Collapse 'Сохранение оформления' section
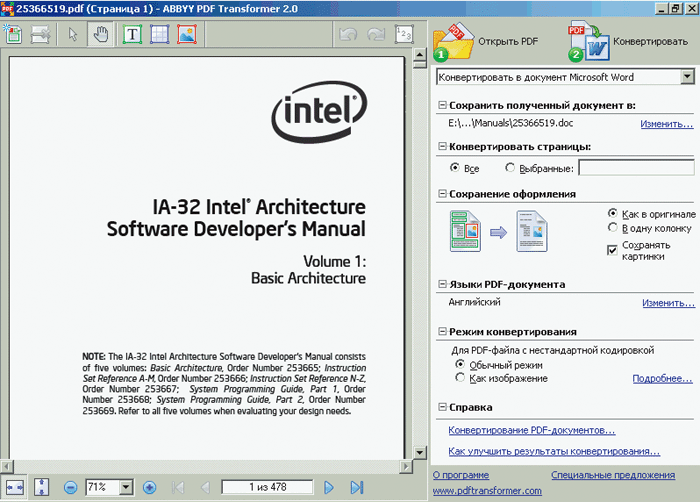The height and width of the screenshot is (502, 700). click(x=442, y=193)
